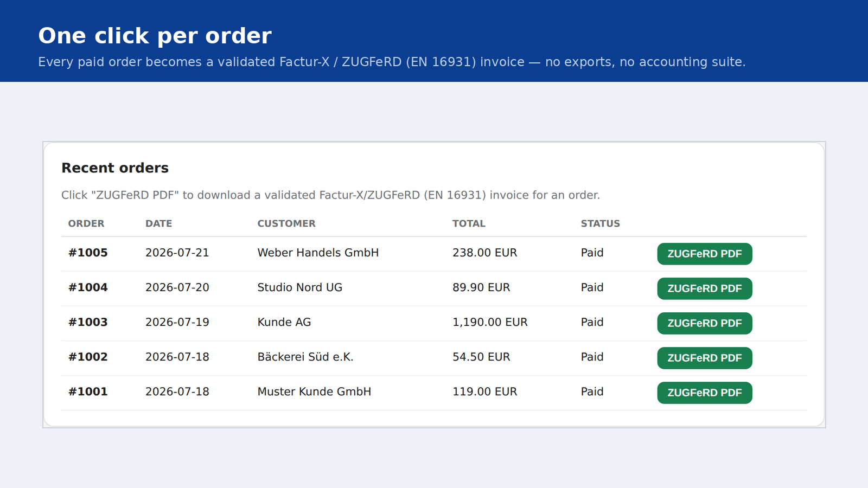Download ZUGFeRD PDF for order #1004
Image resolution: width=868 pixels, height=488 pixels.
tap(704, 288)
